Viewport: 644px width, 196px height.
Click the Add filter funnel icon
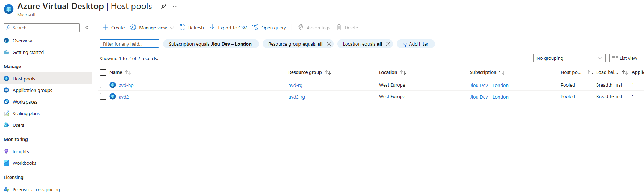point(404,44)
